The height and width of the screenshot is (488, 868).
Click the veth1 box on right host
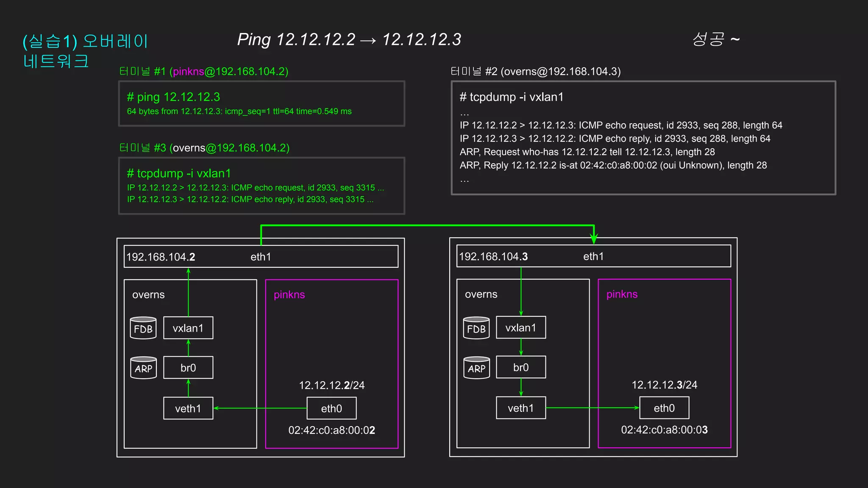521,408
